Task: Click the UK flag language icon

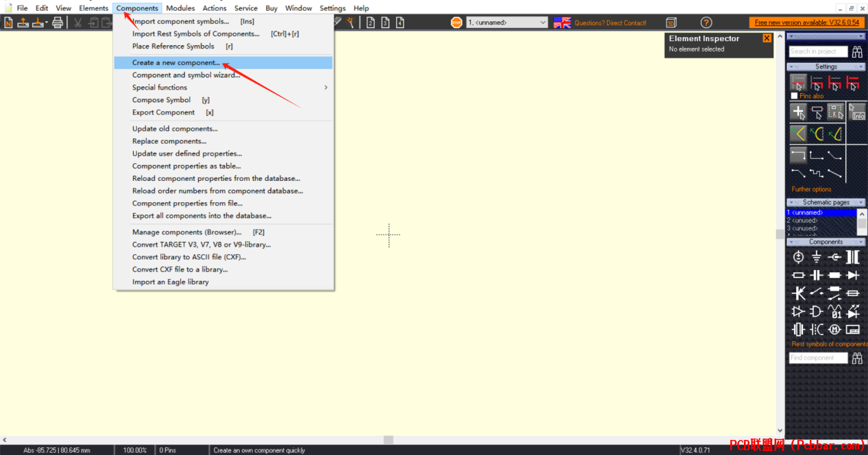Action: [562, 23]
